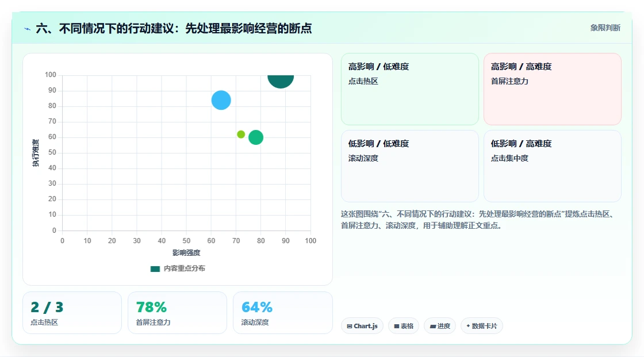Click the 象限判断 label in the header
The height and width of the screenshot is (357, 644).
[x=605, y=28]
